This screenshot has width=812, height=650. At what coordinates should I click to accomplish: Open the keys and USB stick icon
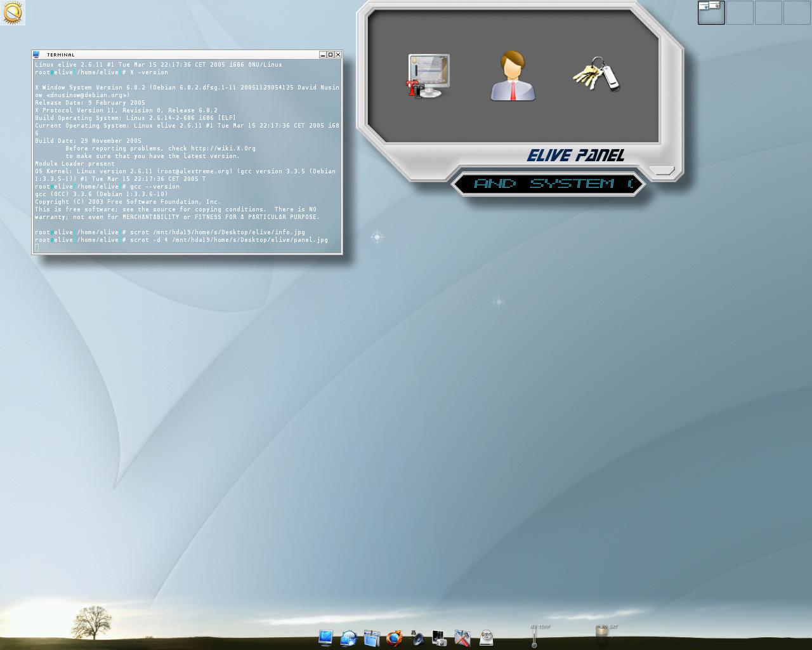click(596, 74)
